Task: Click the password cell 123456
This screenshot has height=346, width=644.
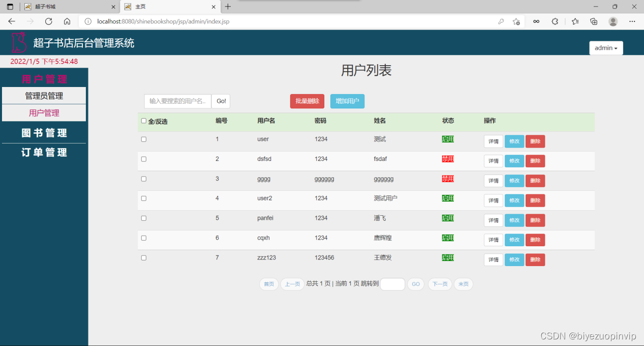Action: 324,257
